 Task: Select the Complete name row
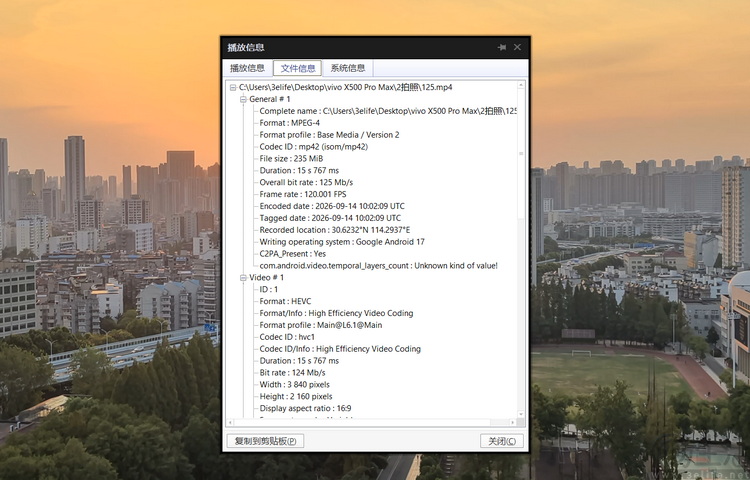tap(388, 111)
